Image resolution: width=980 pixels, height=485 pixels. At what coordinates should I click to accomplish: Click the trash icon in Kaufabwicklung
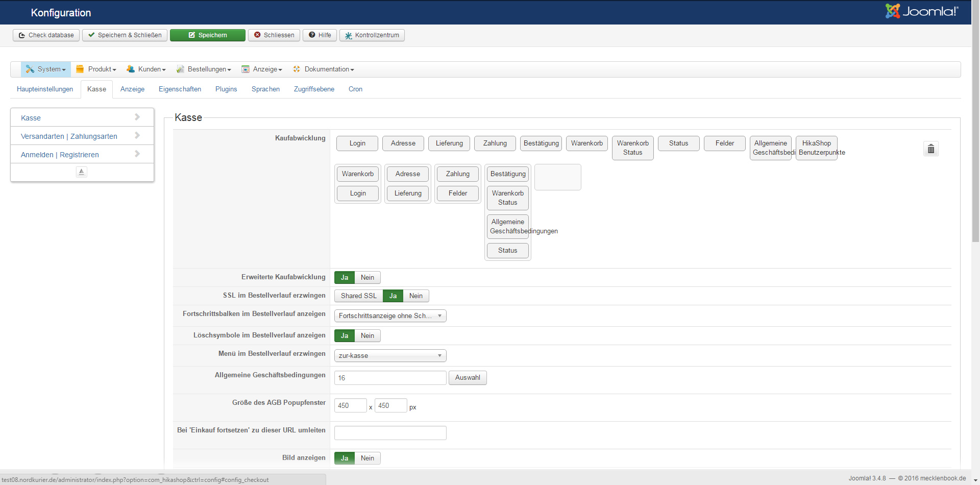[930, 149]
